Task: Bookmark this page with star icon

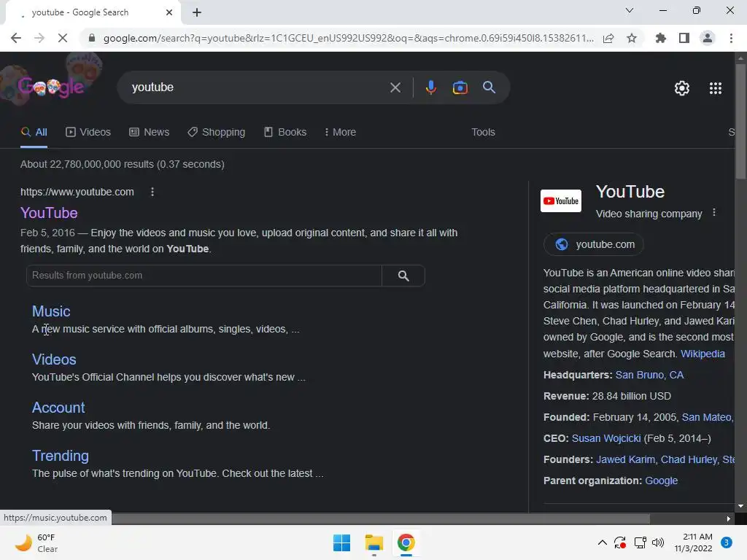Action: 632,38
